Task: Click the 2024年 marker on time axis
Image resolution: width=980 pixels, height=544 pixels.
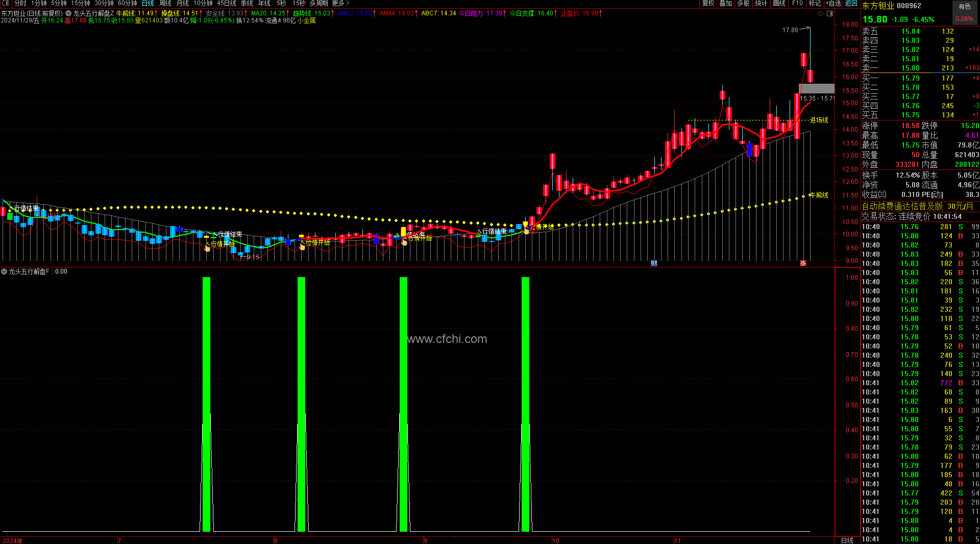Action: point(13,540)
